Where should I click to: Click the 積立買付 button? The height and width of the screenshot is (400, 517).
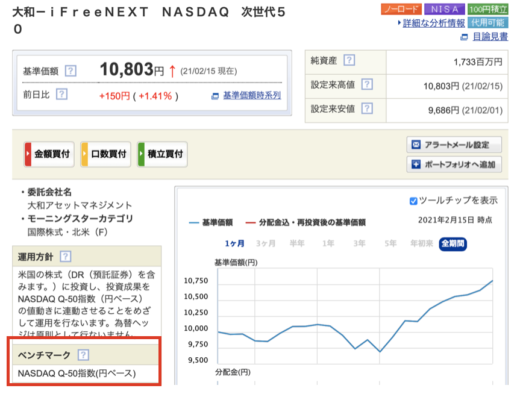click(x=162, y=154)
